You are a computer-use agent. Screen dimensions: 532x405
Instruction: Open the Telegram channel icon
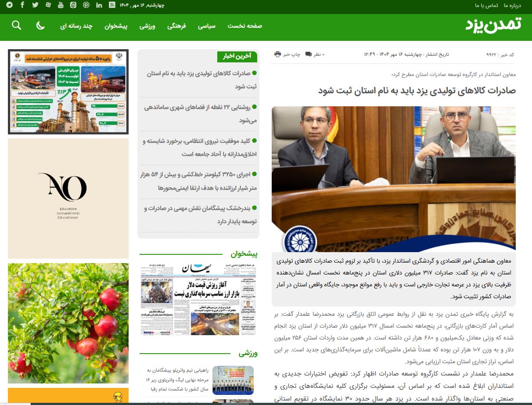[x=10, y=5]
